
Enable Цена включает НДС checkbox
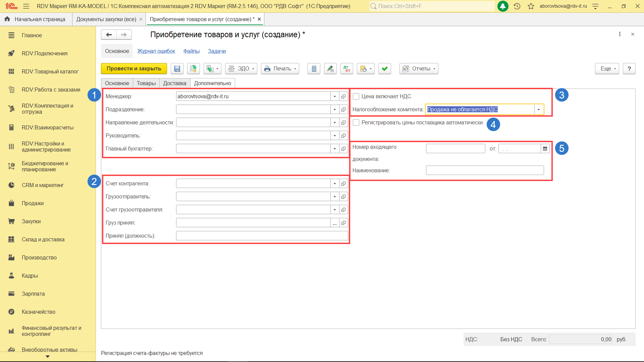356,97
